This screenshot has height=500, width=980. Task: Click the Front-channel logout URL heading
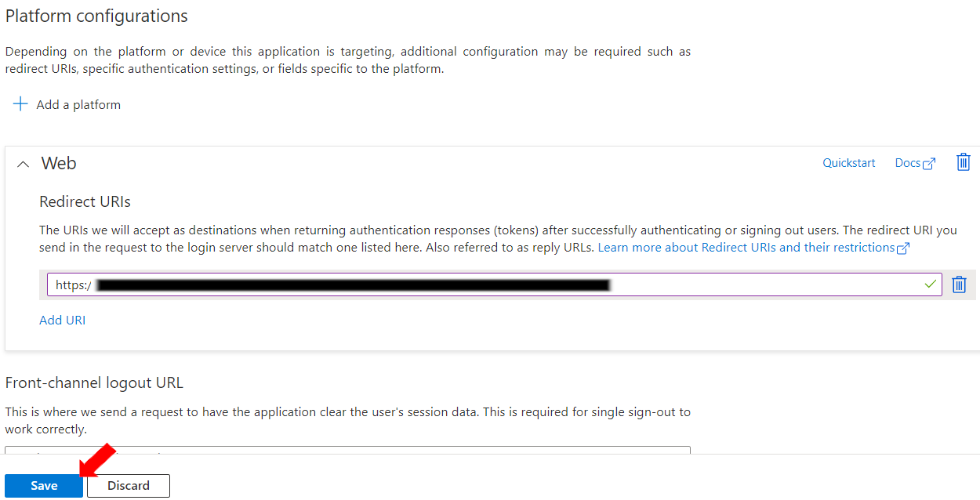pyautogui.click(x=94, y=382)
